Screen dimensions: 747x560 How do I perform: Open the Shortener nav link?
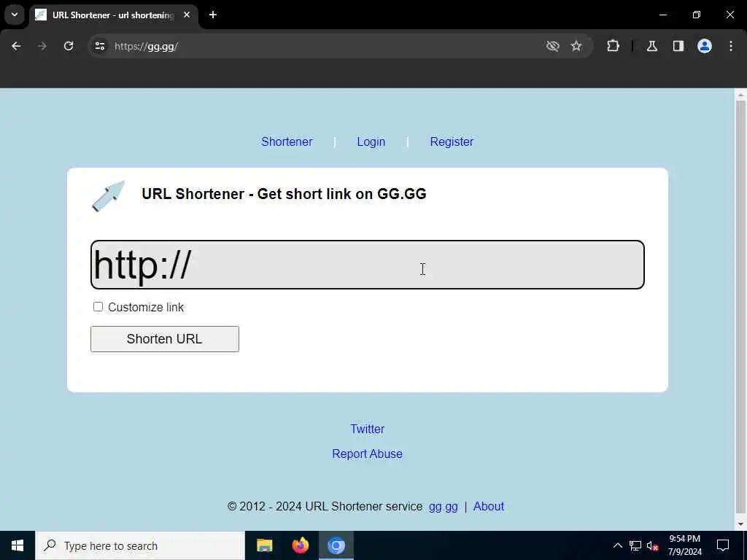pos(287,142)
